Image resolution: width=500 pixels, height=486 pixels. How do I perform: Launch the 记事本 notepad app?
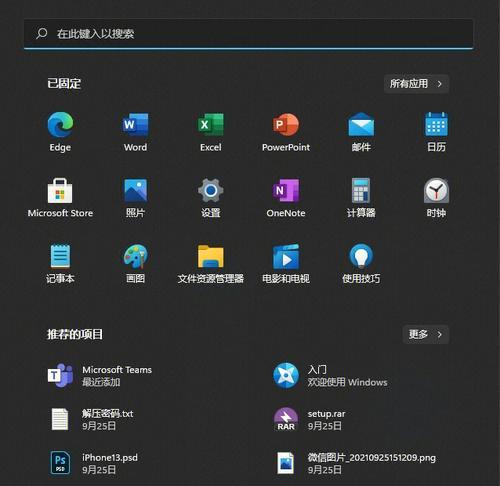click(60, 264)
